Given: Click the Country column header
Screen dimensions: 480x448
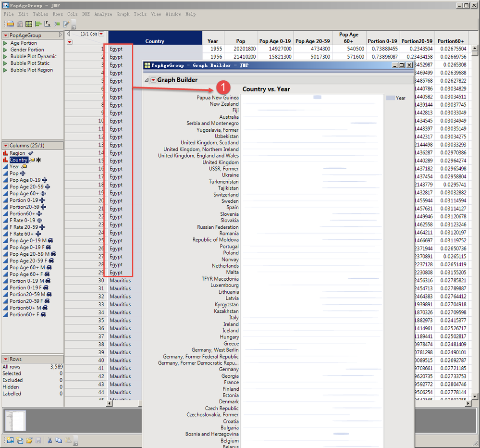Looking at the screenshot, I should point(155,41).
